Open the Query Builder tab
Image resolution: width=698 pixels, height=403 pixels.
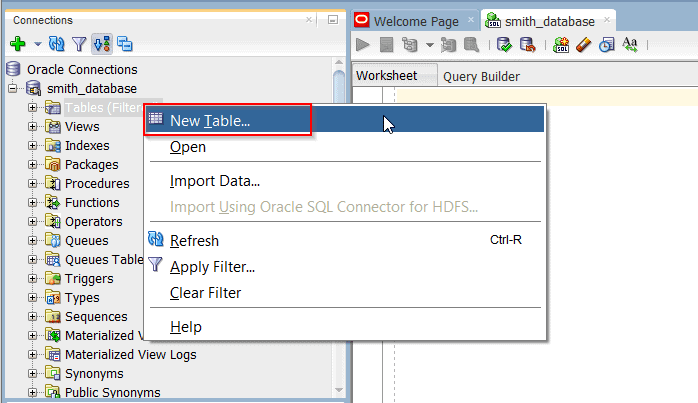click(x=481, y=77)
